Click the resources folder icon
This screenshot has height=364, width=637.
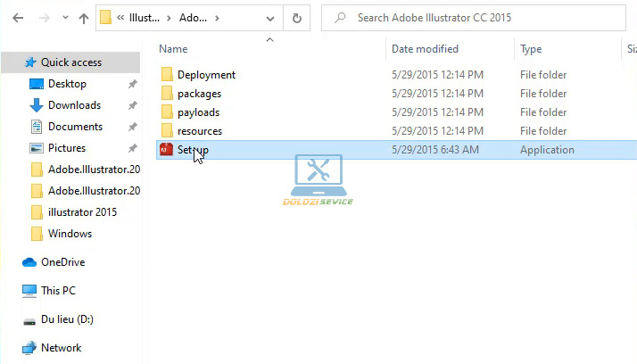click(x=166, y=131)
